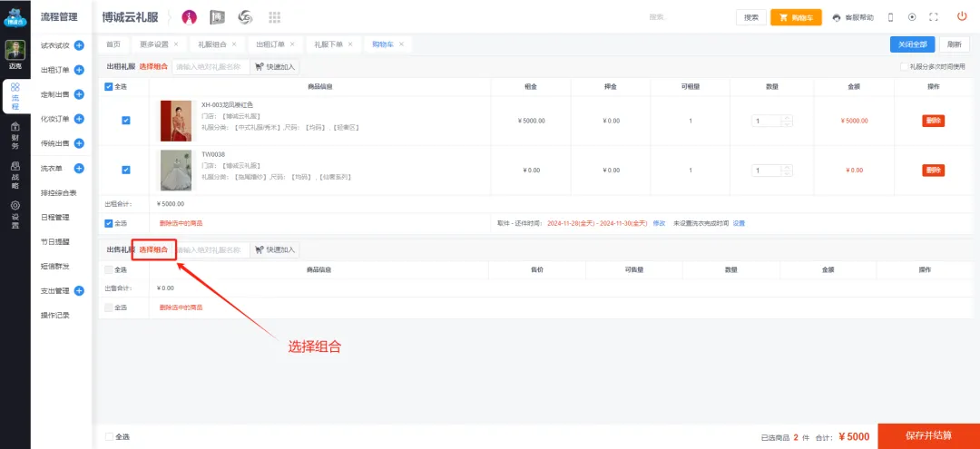
Task: Open 设置 gear in left sidebar
Action: 15,214
